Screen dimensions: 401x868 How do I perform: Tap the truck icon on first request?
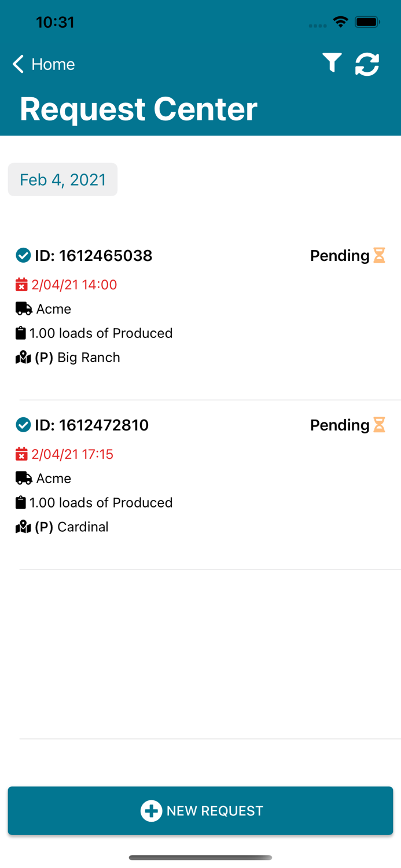click(24, 309)
